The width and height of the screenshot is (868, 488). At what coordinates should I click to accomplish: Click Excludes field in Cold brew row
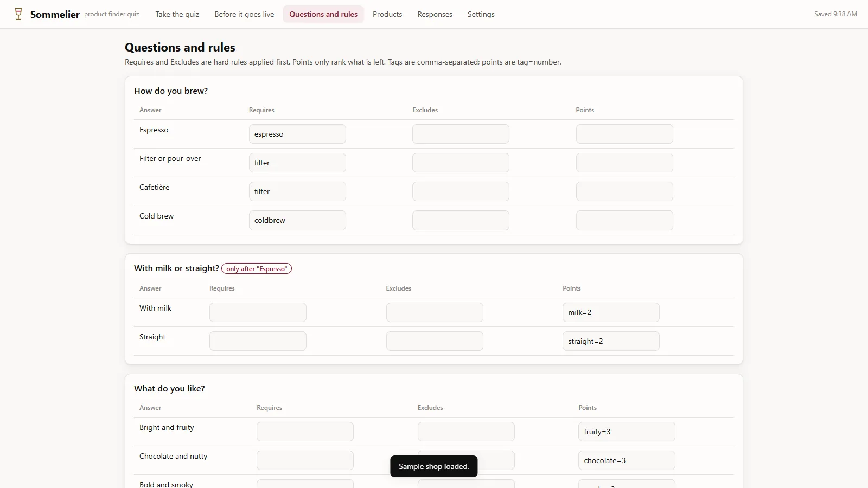point(461,220)
